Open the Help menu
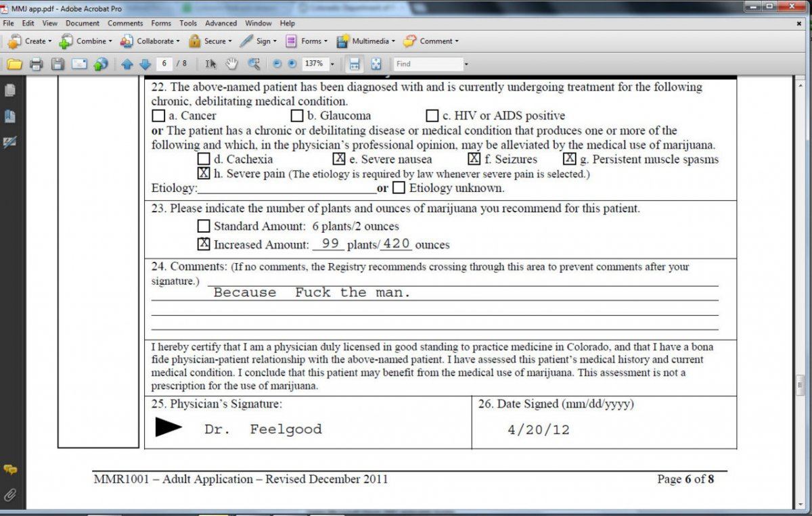Image resolution: width=812 pixels, height=516 pixels. coord(288,23)
